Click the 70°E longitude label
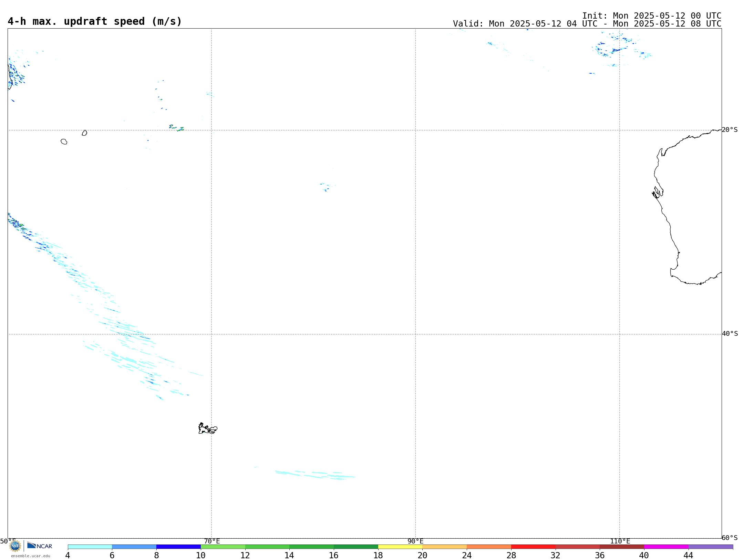 click(212, 541)
